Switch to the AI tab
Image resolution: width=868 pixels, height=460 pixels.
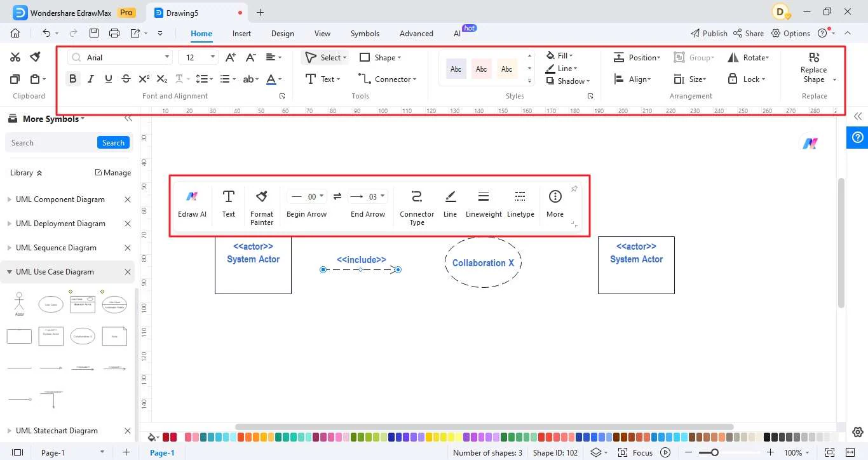(457, 34)
